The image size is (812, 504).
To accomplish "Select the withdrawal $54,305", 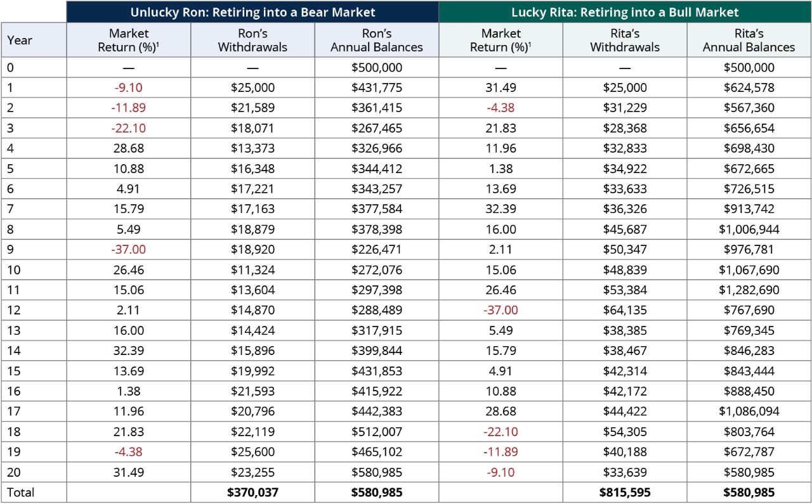I will 625,432.
